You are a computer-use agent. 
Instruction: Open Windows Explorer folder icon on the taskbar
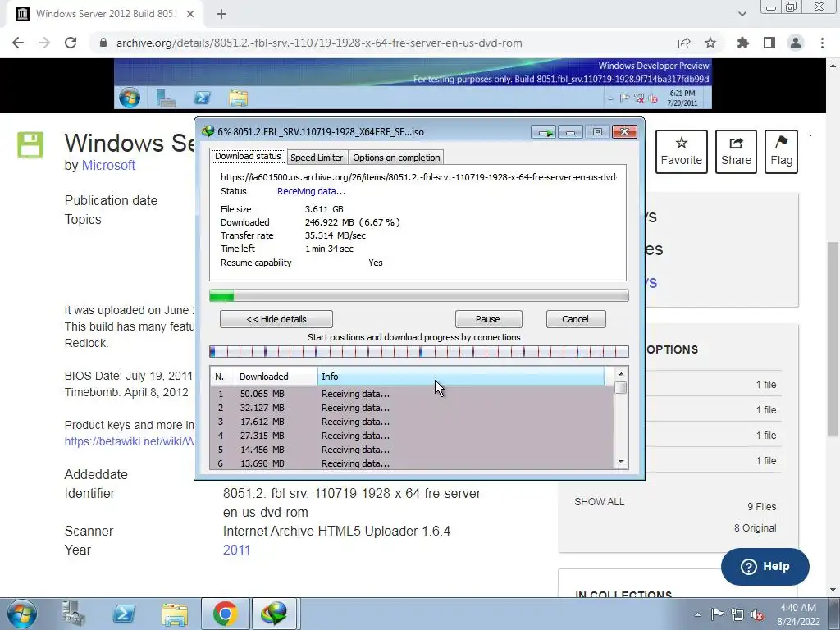(x=175, y=614)
